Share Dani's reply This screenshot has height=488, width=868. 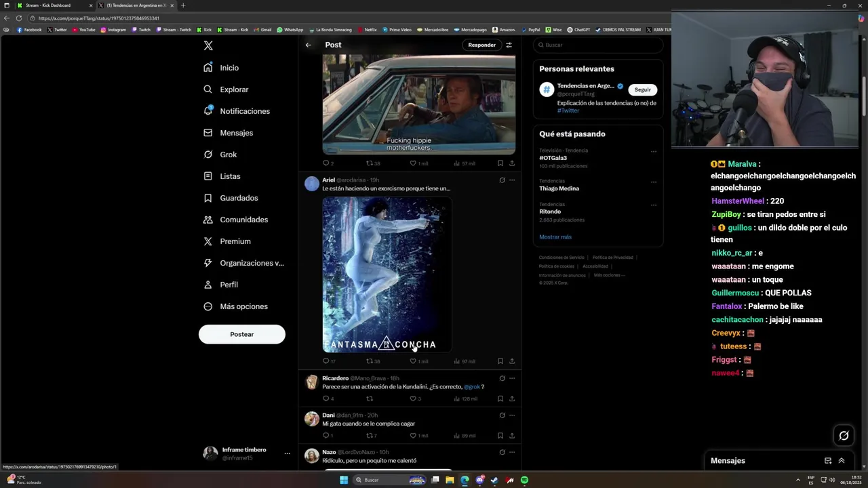point(512,435)
